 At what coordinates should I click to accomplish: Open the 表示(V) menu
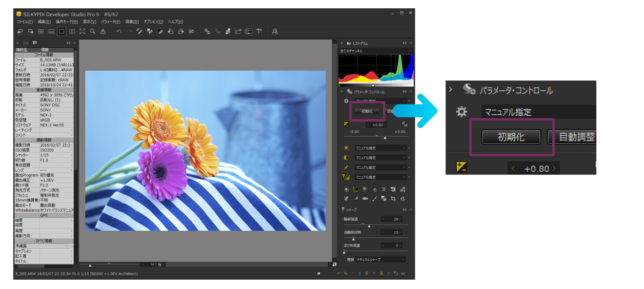click(90, 21)
